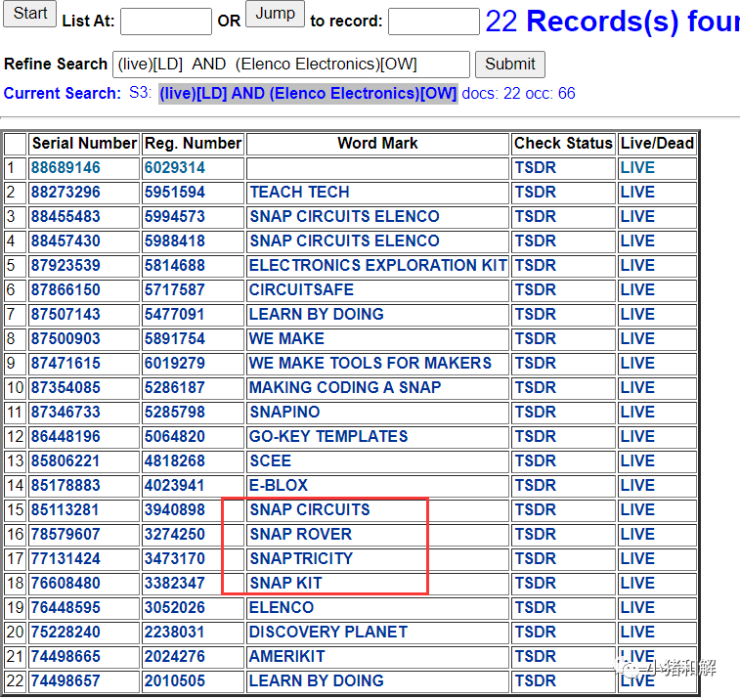The image size is (740, 700).
Task: Open the CIRCUITSAFE word mark
Action: pos(301,289)
